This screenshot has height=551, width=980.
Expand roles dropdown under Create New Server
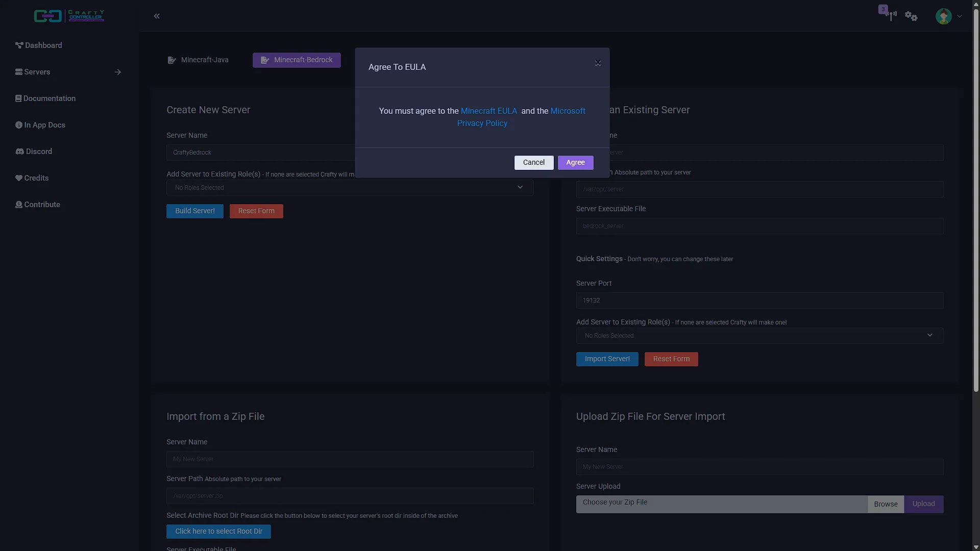pyautogui.click(x=350, y=188)
